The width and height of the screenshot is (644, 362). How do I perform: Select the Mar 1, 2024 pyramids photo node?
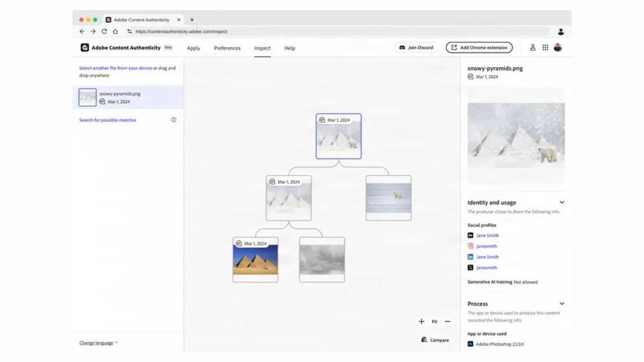pos(255,259)
